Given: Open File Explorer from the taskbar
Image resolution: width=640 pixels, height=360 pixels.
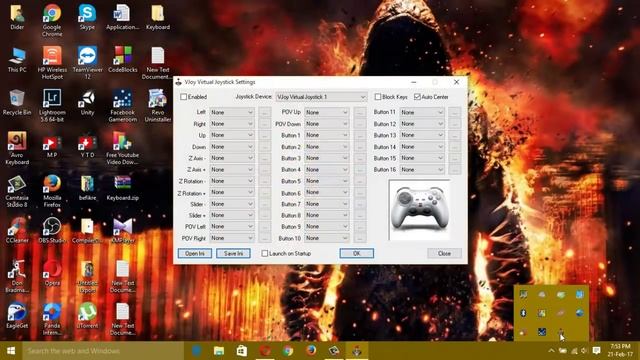Looking at the screenshot, I should point(219,351).
